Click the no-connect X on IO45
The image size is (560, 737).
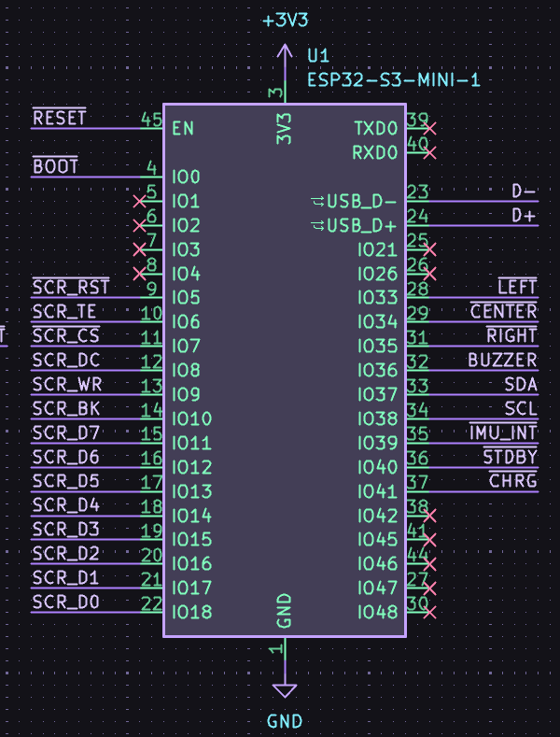click(430, 540)
